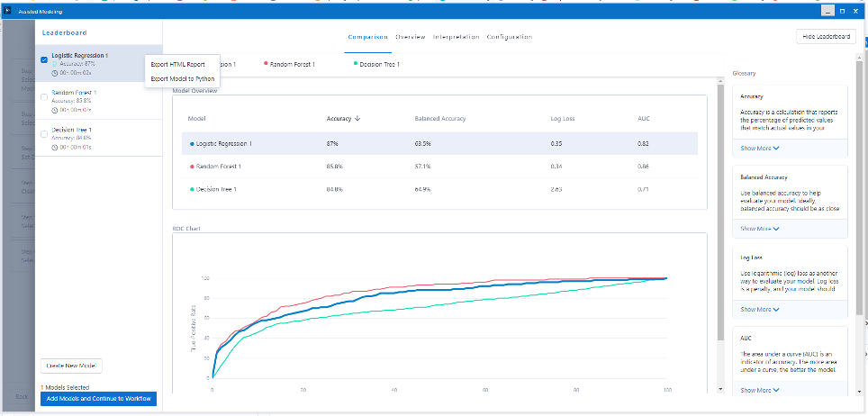Click the green Decision Tree 1 legend marker
This screenshot has width=868, height=416.
pos(356,64)
